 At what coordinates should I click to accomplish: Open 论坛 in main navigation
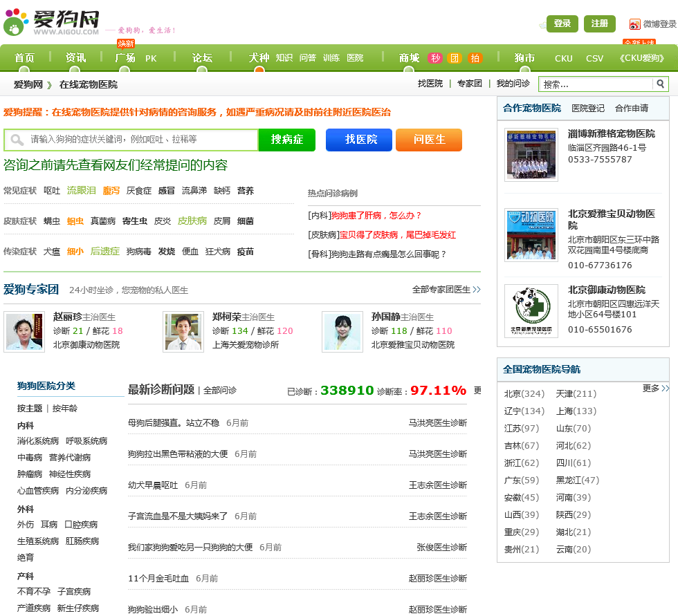[202, 58]
